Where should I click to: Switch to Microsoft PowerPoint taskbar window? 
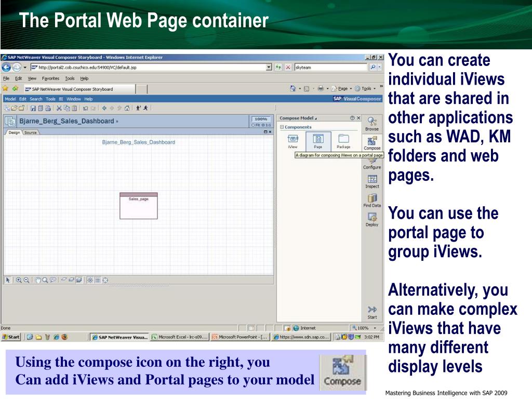click(240, 337)
